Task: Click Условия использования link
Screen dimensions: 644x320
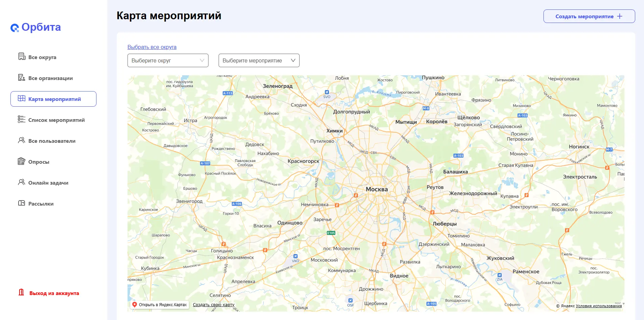Action: [599, 306]
